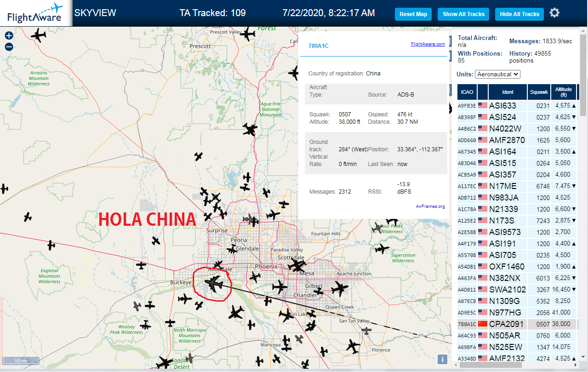The width and height of the screenshot is (588, 372).
Task: Select the ASI633 row in aircraft table
Action: pos(518,106)
